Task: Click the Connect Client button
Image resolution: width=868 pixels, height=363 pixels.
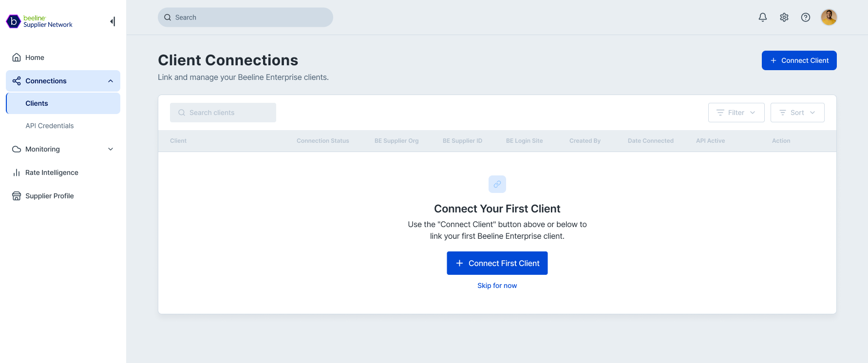Action: tap(799, 60)
